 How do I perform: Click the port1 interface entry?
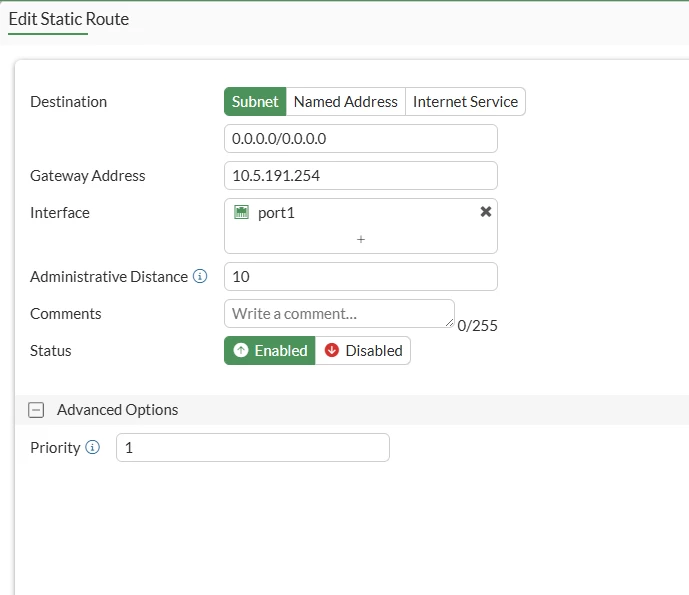[x=361, y=213]
